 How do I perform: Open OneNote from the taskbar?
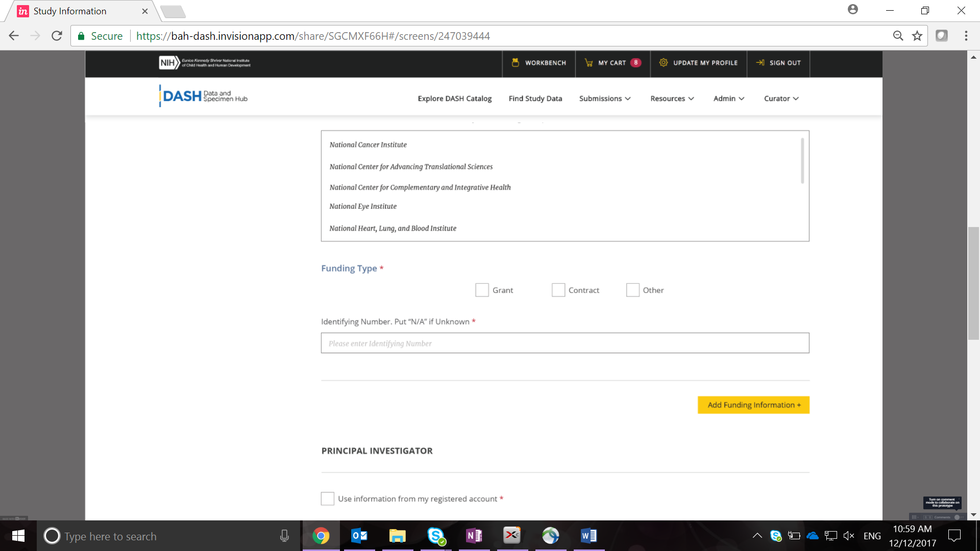tap(474, 536)
